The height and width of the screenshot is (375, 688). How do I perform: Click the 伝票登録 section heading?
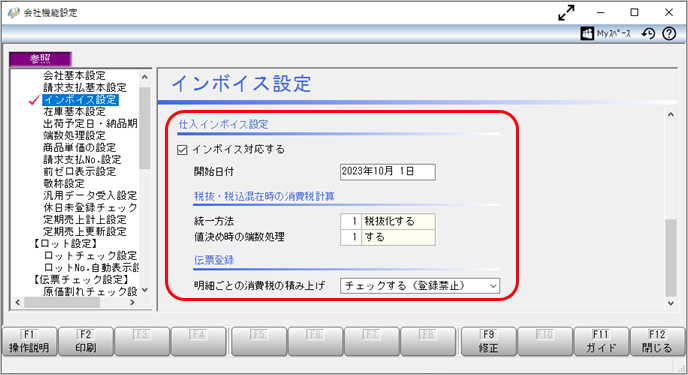(214, 260)
